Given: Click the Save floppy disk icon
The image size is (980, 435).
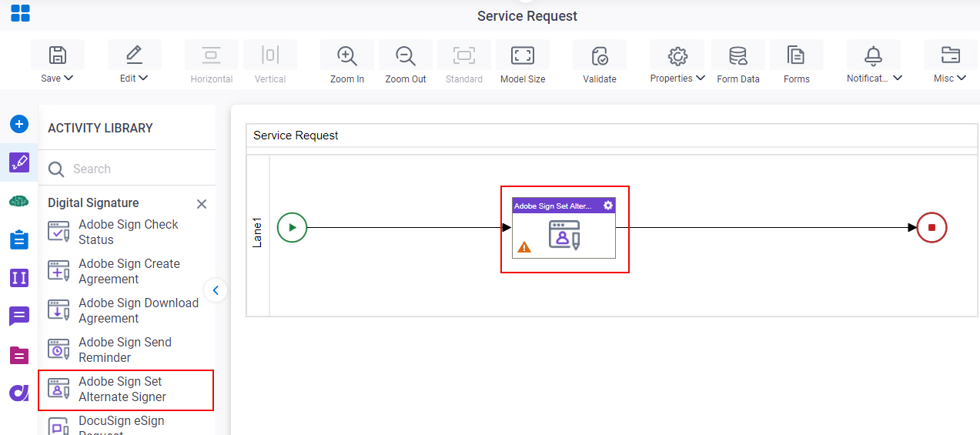Looking at the screenshot, I should (57, 55).
